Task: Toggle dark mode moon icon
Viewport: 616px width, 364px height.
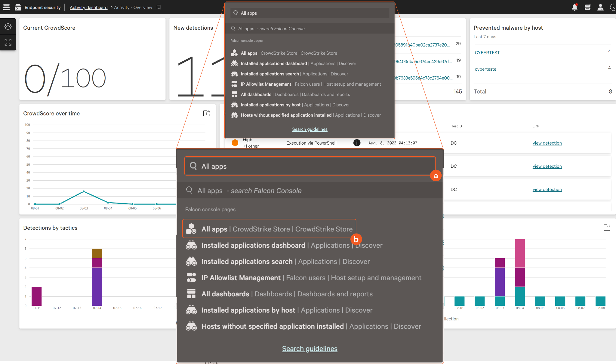Action: tap(613, 7)
